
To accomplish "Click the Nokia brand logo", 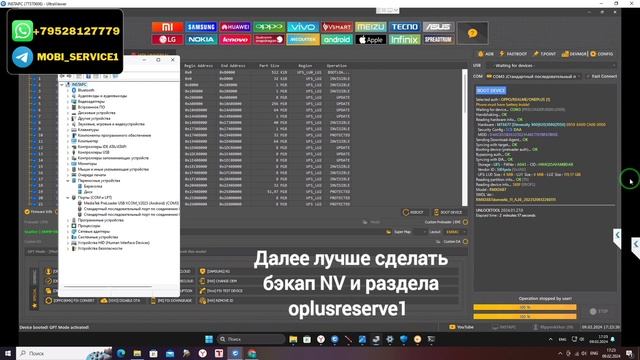I will [x=201, y=40].
